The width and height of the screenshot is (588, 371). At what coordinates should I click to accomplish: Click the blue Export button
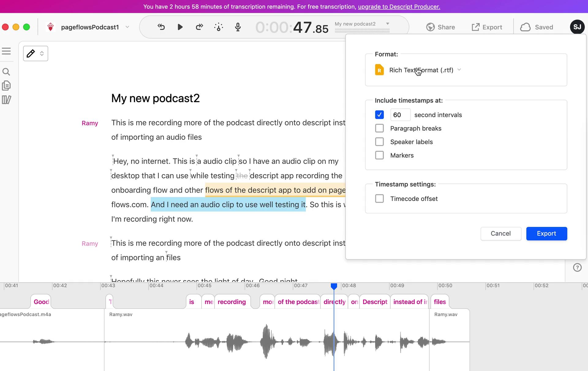(547, 233)
